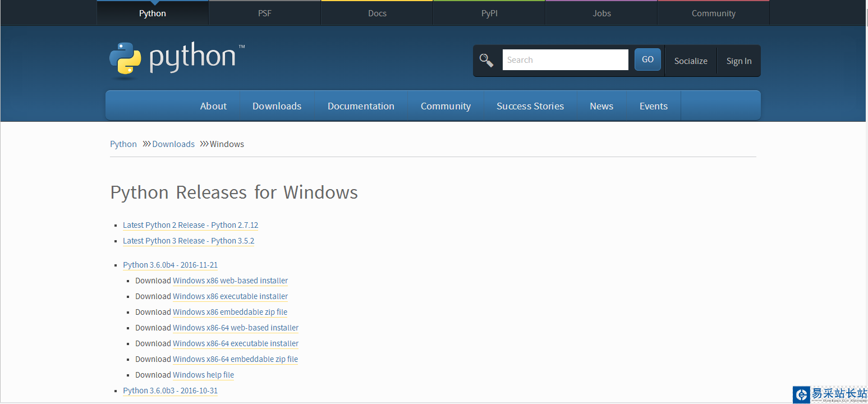Open the About navigation menu
The width and height of the screenshot is (868, 404).
214,106
